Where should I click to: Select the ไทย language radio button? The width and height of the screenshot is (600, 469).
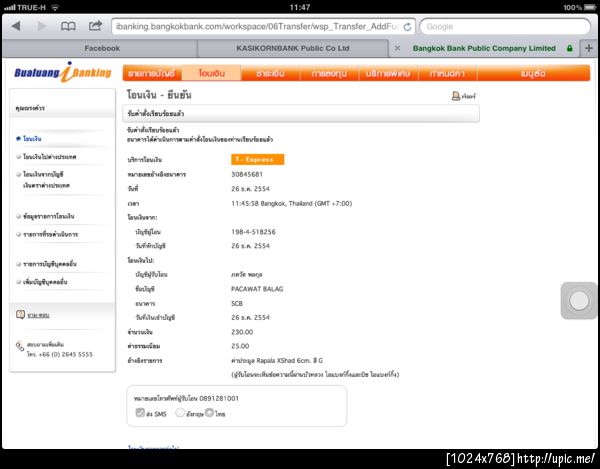209,412
